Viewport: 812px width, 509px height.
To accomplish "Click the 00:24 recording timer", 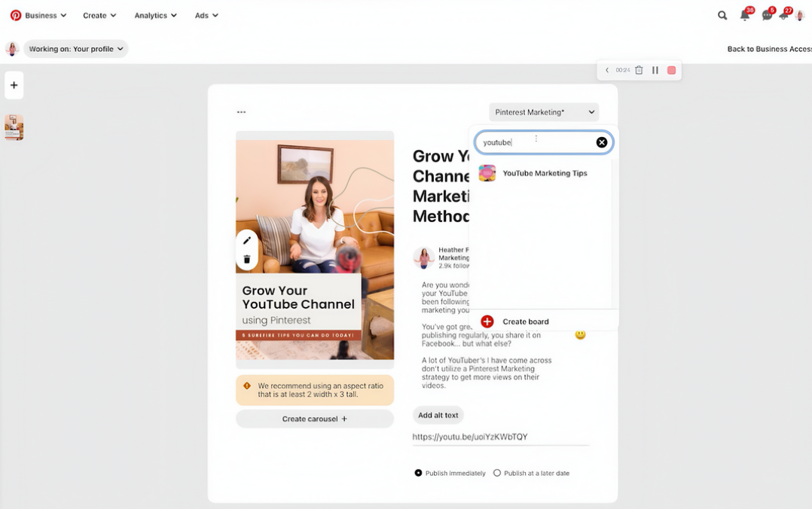I will tap(622, 70).
